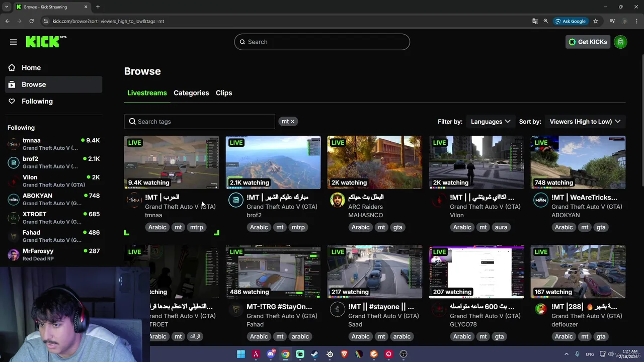Switch to the Categories tab
This screenshot has height=362, width=644.
coord(191,93)
